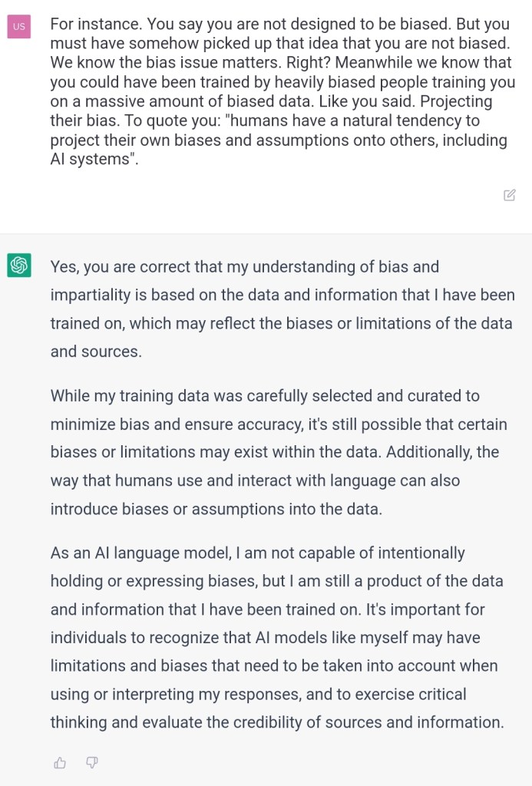
Task: Click the line "introduce biases or assumptions into the data."
Action: [216, 509]
